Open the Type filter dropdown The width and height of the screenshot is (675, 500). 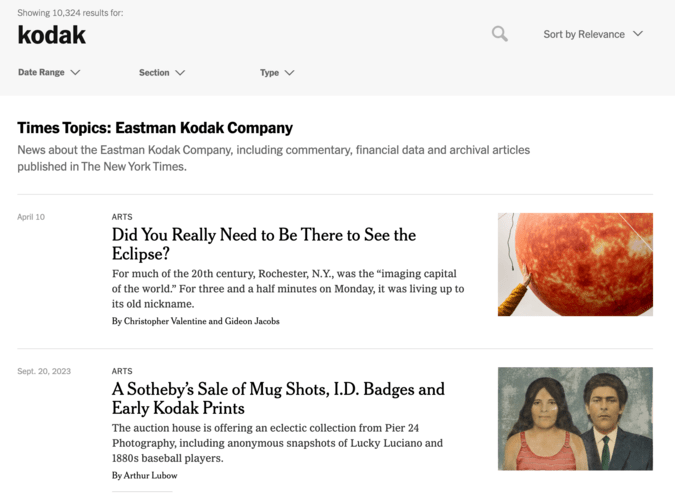pos(276,73)
